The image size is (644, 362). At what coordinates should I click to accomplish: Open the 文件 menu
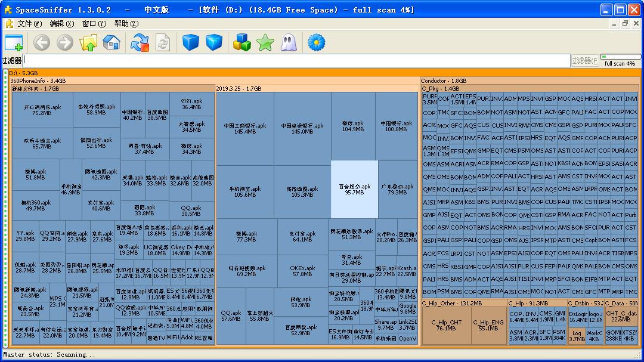[29, 24]
